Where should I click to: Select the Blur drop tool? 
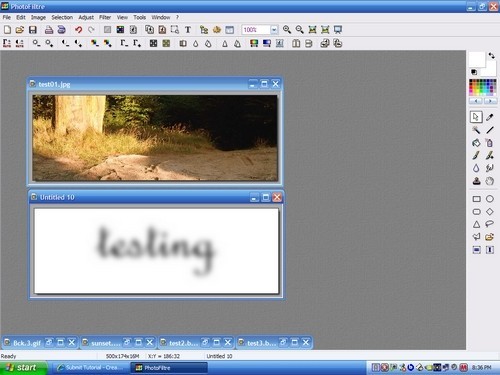pyautogui.click(x=476, y=168)
